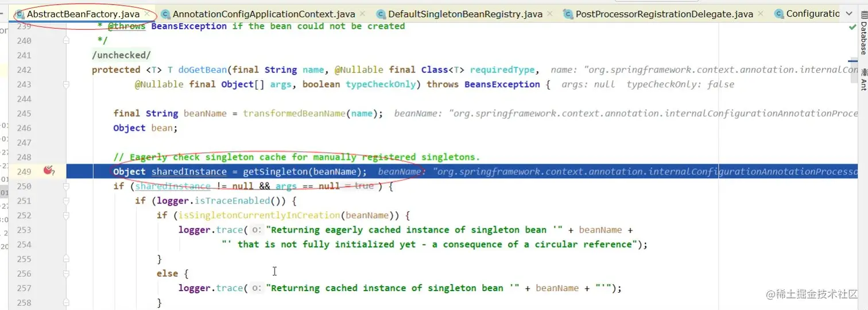Click the green inspection status checkmark

click(852, 27)
